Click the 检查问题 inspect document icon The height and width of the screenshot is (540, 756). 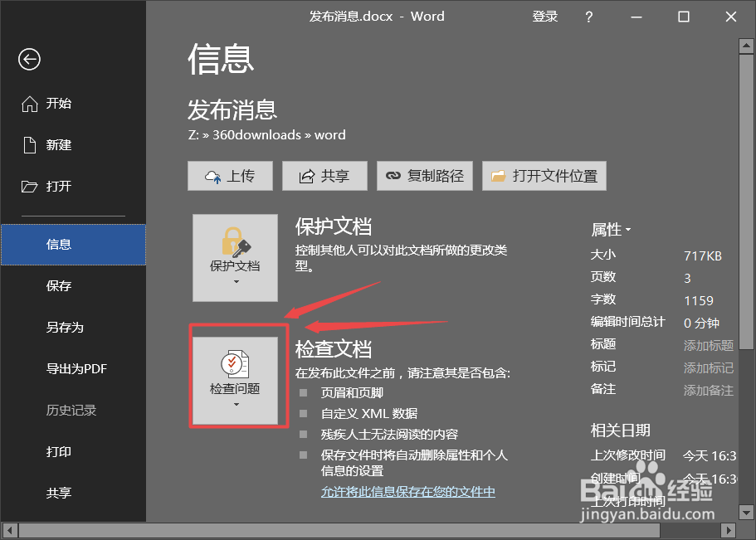[x=237, y=362]
